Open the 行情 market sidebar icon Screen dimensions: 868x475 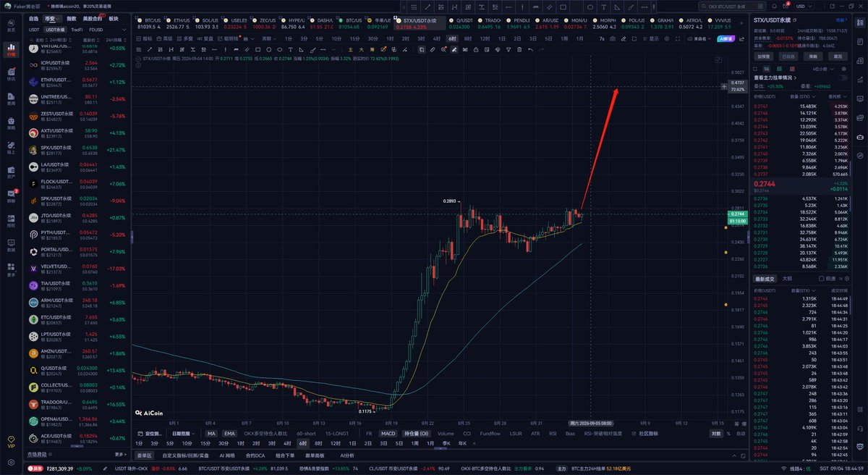point(11,49)
